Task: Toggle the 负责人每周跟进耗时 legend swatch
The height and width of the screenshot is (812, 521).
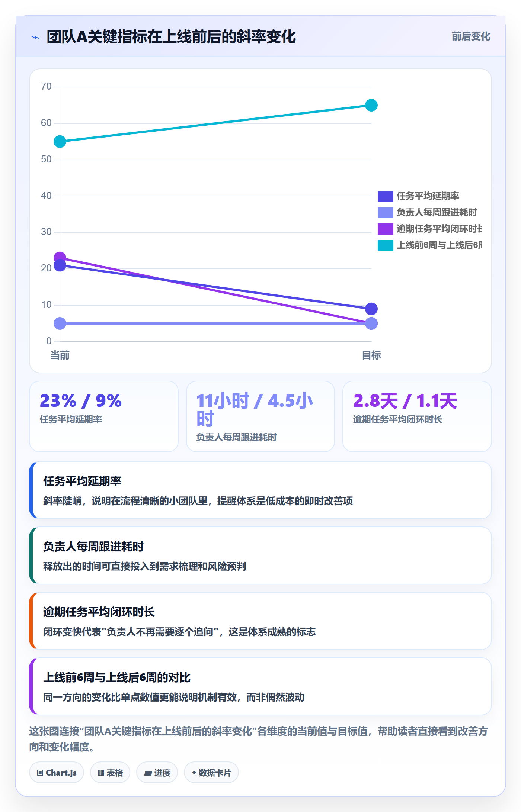Action: pyautogui.click(x=385, y=212)
